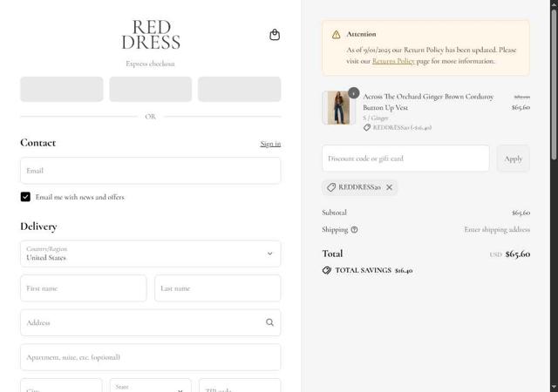Viewport: 558px width, 392px height.
Task: Click the middle express checkout button
Action: coord(151,89)
